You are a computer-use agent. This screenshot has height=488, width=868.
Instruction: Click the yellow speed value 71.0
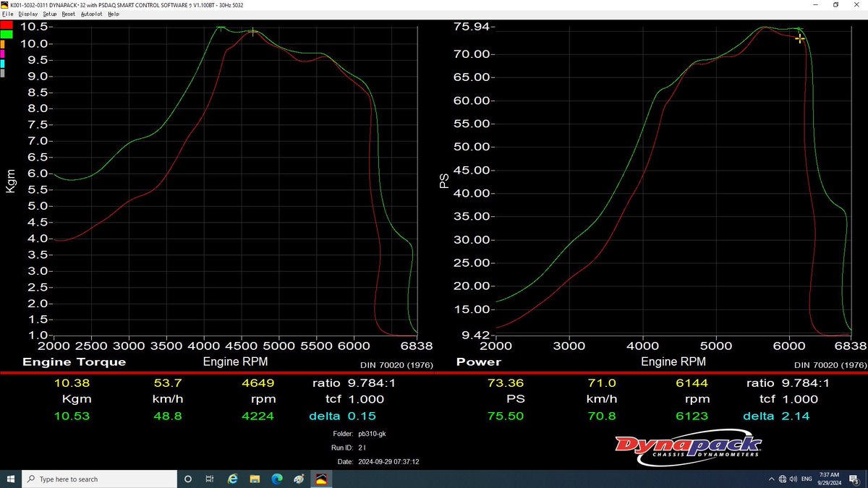601,383
